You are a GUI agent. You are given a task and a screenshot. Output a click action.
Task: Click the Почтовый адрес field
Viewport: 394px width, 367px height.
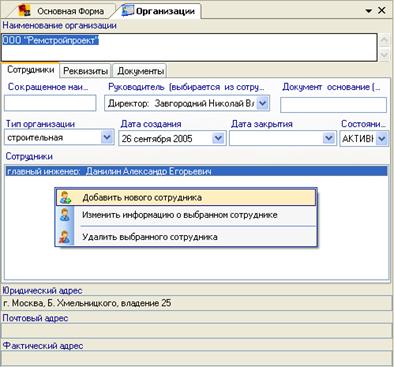197,331
